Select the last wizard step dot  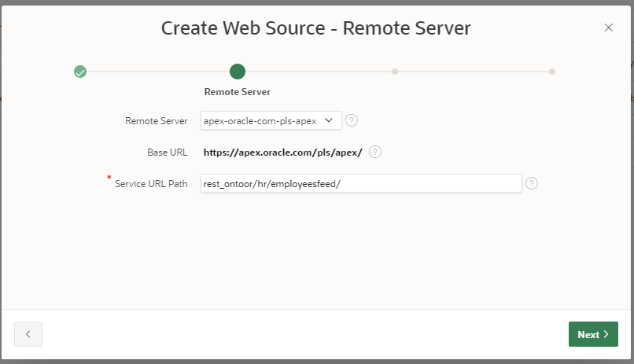pos(552,72)
